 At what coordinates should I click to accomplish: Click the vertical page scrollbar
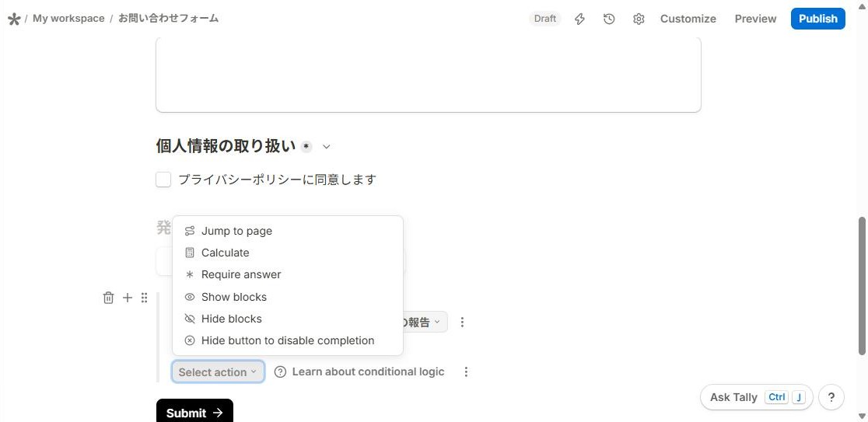[862, 285]
